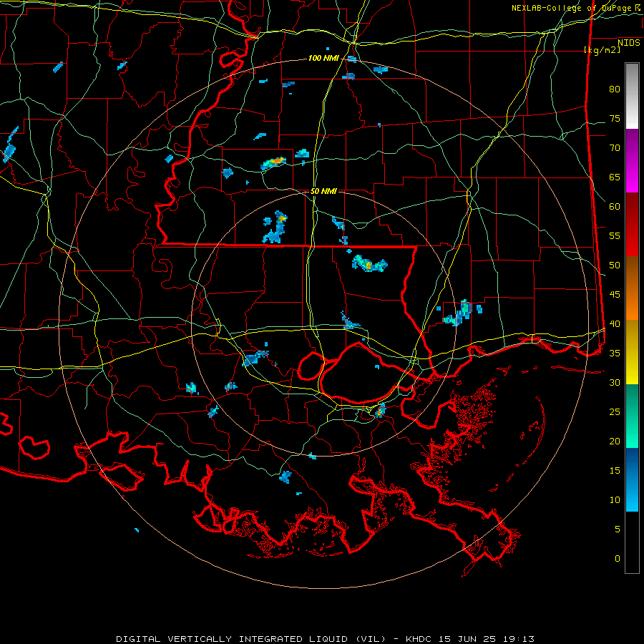644x644 pixels.
Task: Pick the magenta-purple segment of the color bar
Action: point(632,161)
